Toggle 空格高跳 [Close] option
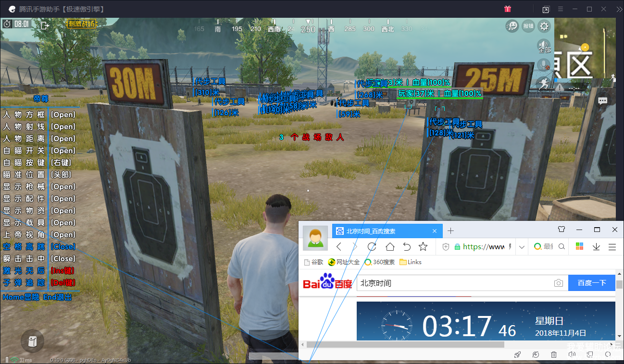This screenshot has height=364, width=624. point(39,247)
